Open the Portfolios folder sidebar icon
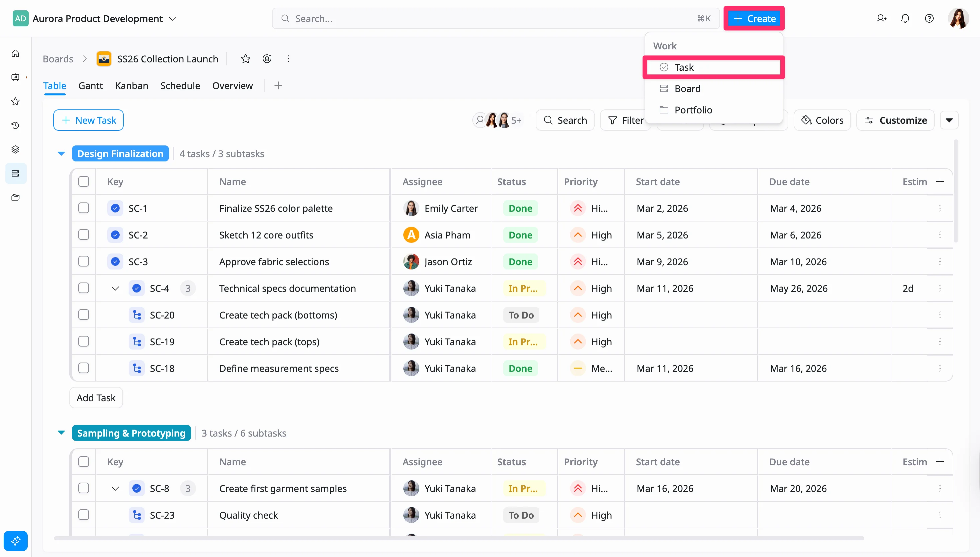 pyautogui.click(x=15, y=197)
